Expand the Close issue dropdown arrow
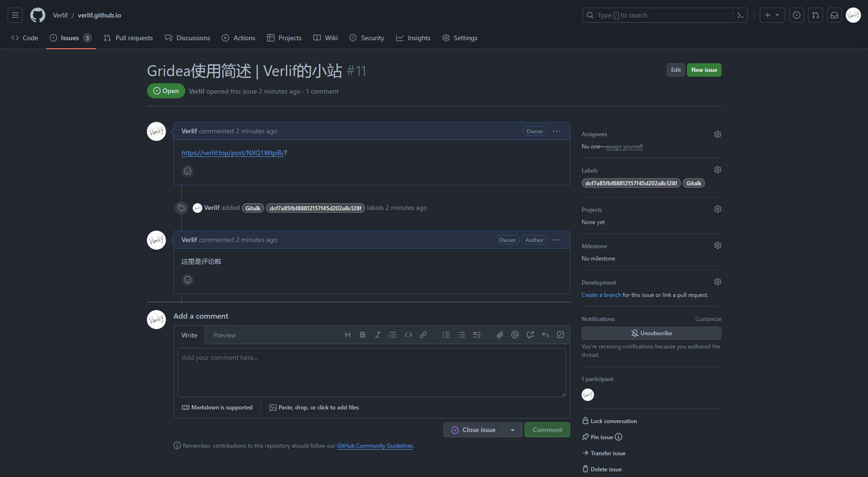The width and height of the screenshot is (868, 477). 513,430
